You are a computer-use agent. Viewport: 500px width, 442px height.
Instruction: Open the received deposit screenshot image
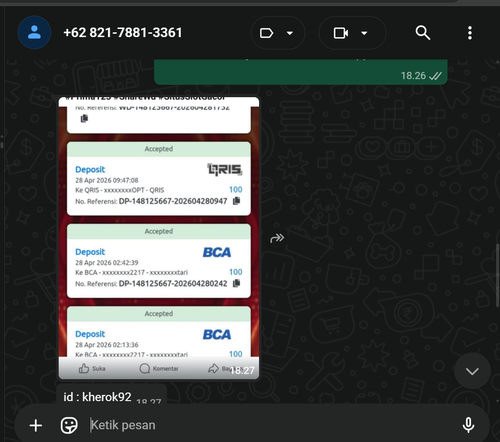[x=159, y=238]
